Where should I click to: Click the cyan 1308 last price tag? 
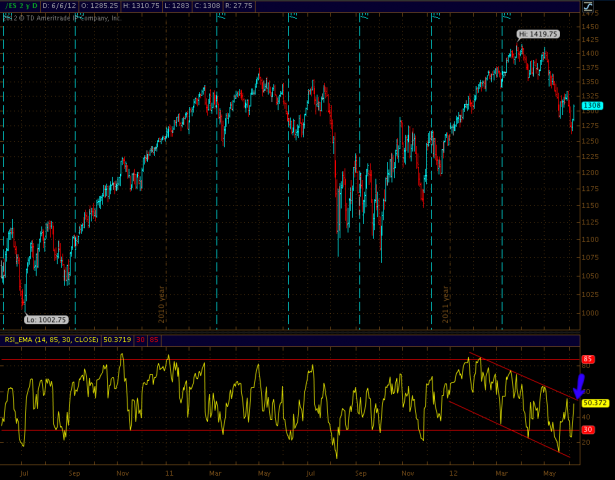(x=592, y=105)
